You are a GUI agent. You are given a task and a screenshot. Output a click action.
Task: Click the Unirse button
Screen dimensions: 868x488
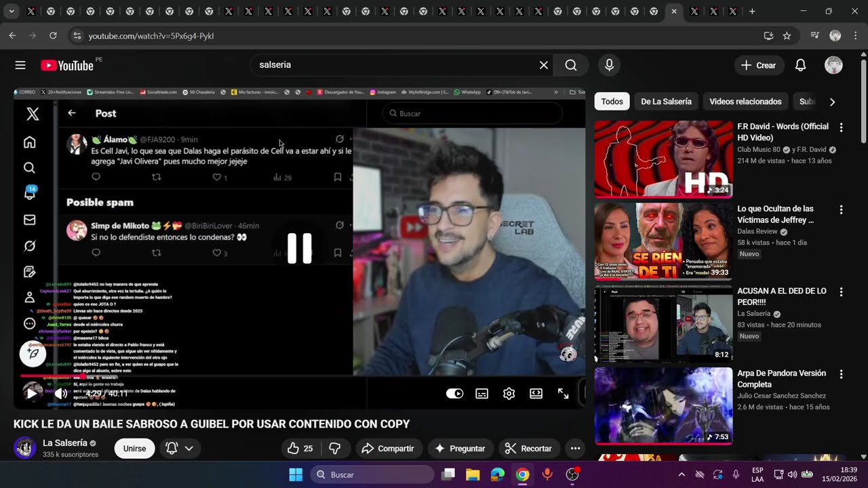coord(134,449)
